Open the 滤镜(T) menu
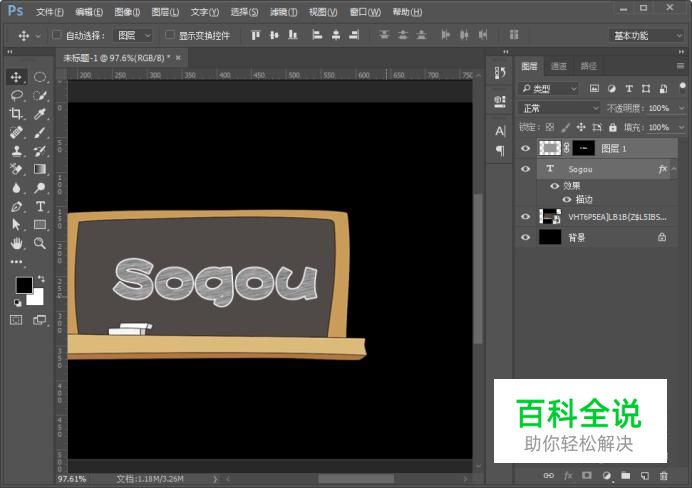Viewport: 692px width, 488px height. 283,12
